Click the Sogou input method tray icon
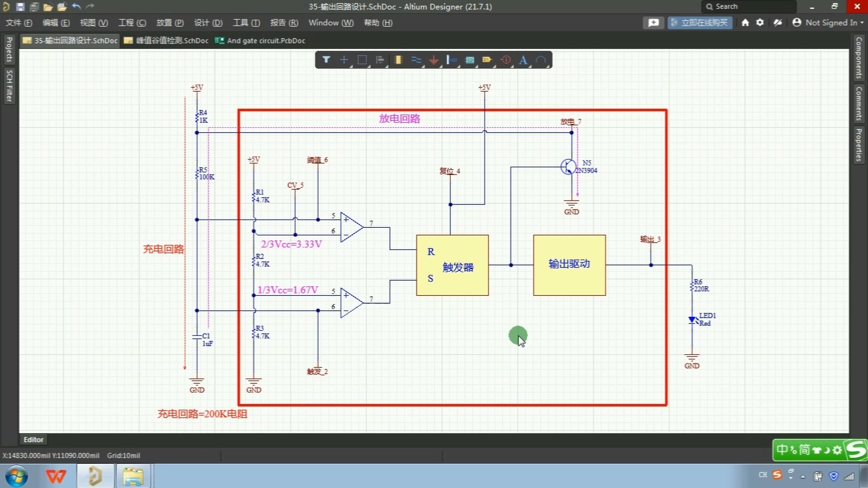 777,475
